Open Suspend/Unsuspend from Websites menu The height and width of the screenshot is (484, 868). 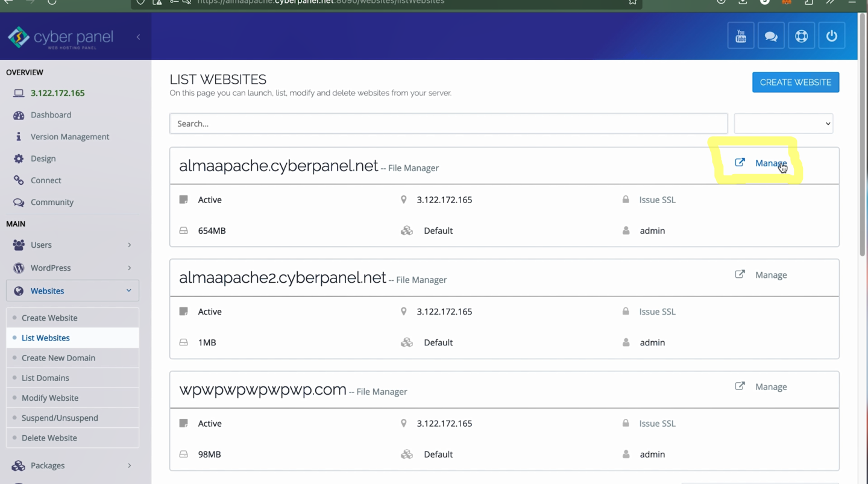[60, 418]
